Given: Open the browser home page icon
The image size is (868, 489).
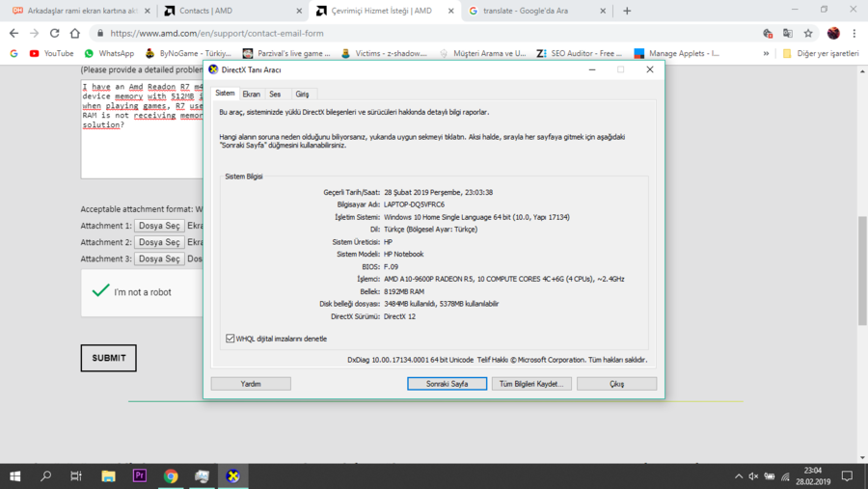Looking at the screenshot, I should click(x=74, y=33).
